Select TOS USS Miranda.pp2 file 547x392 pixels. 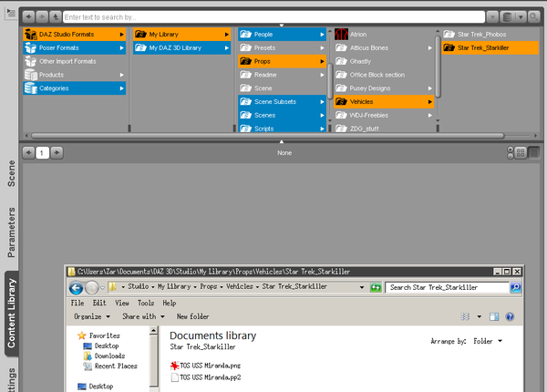(205, 377)
